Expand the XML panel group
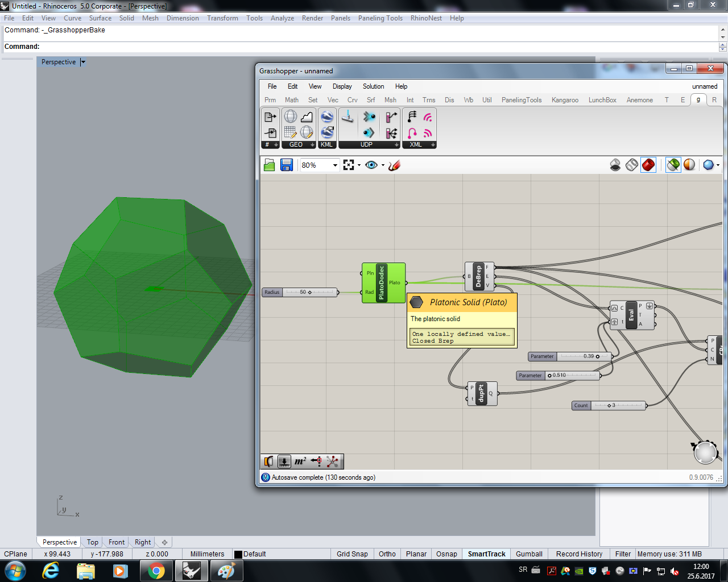728x582 pixels. click(433, 145)
